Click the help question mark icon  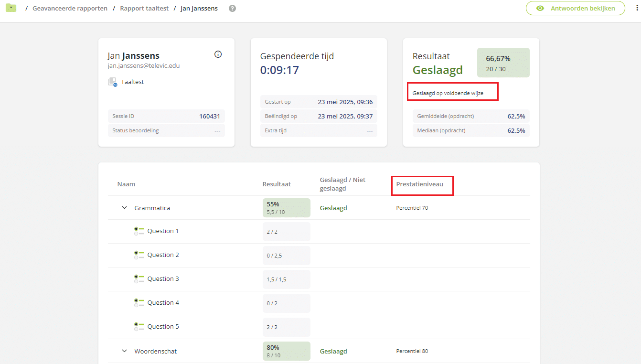(x=232, y=9)
